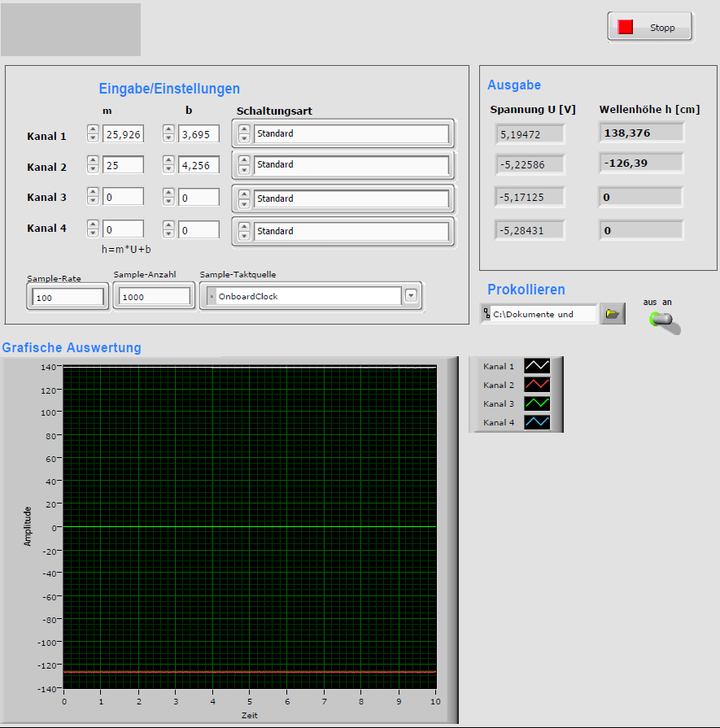Click the Sample-Rate input field
Viewport: 720px width, 728px height.
[x=68, y=298]
